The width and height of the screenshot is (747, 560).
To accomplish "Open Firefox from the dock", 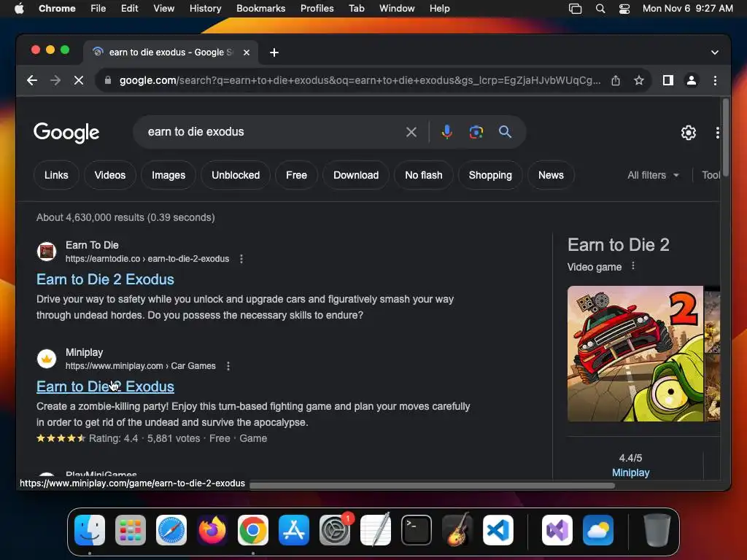I will (x=212, y=530).
